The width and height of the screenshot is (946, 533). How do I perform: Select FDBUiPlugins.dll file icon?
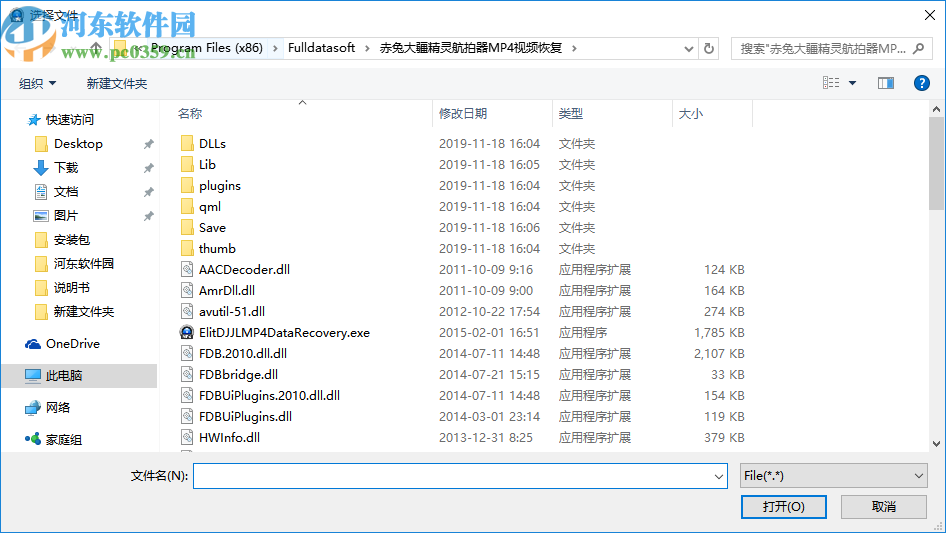click(x=187, y=417)
